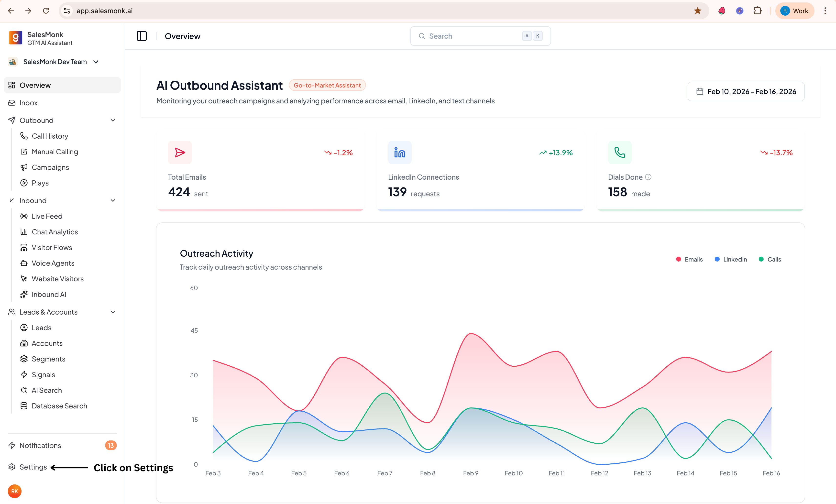The height and width of the screenshot is (504, 836).
Task: Click the Dials Done info icon
Action: (x=648, y=177)
